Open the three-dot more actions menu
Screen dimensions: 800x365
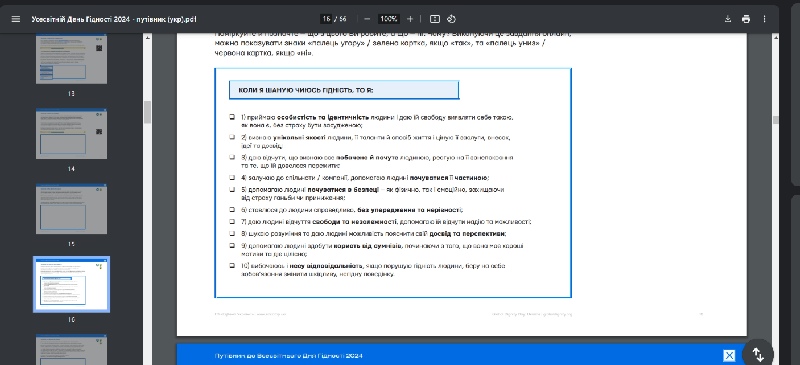(764, 19)
